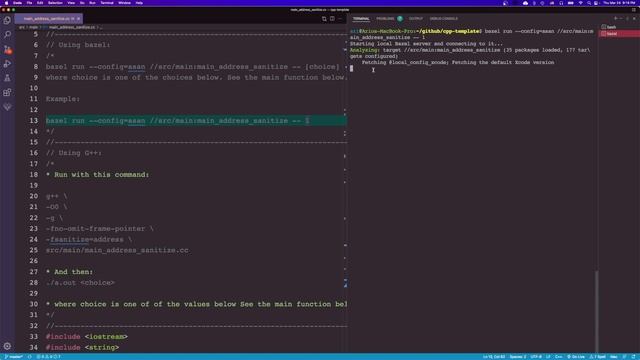Click the notifications bell in status bar

[x=633, y=357]
